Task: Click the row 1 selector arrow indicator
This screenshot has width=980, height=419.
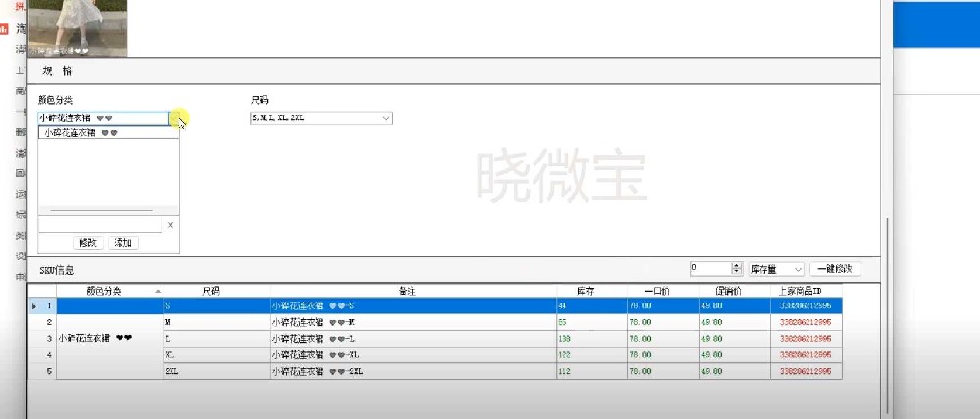Action: click(x=35, y=305)
